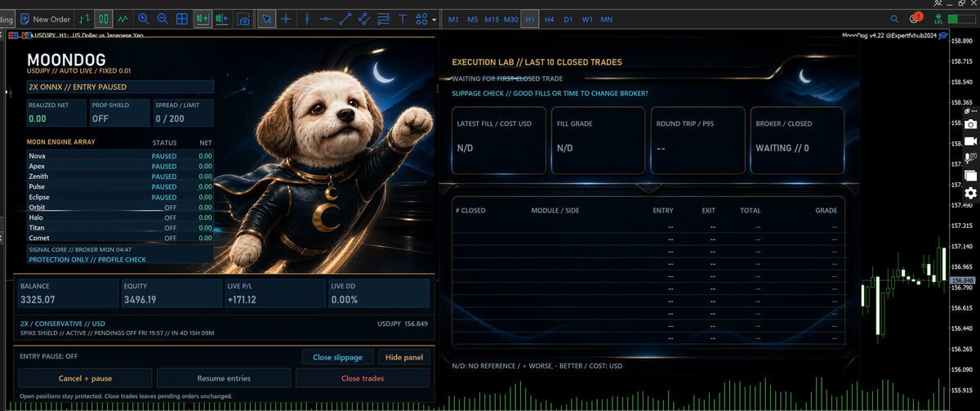The height and width of the screenshot is (411, 980).
Task: Switch to MN timeframe
Action: (606, 19)
